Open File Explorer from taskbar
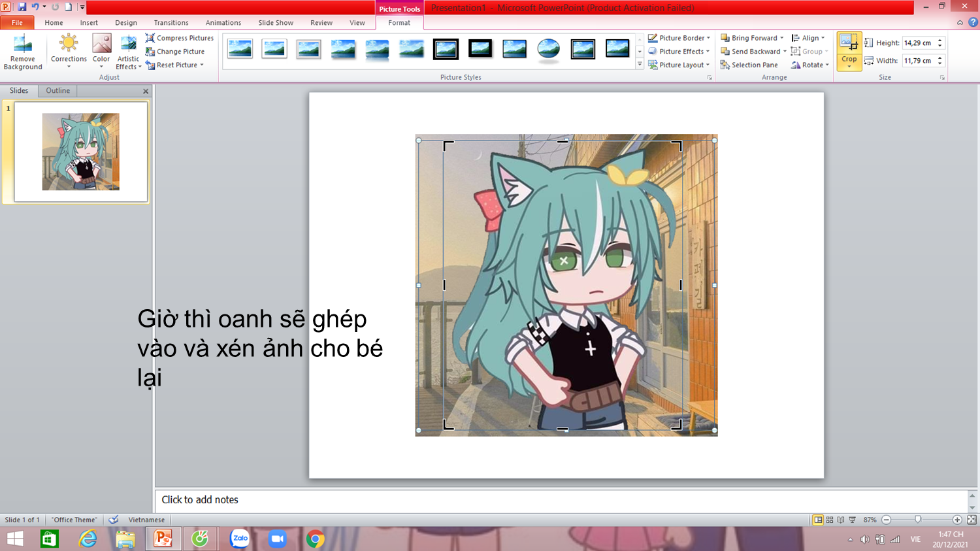This screenshot has width=980, height=551. pyautogui.click(x=125, y=539)
